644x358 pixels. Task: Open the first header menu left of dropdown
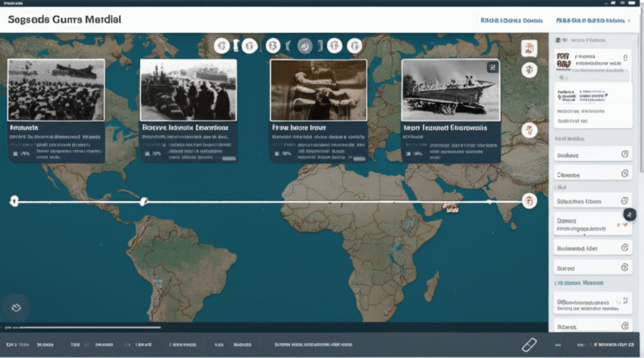512,18
